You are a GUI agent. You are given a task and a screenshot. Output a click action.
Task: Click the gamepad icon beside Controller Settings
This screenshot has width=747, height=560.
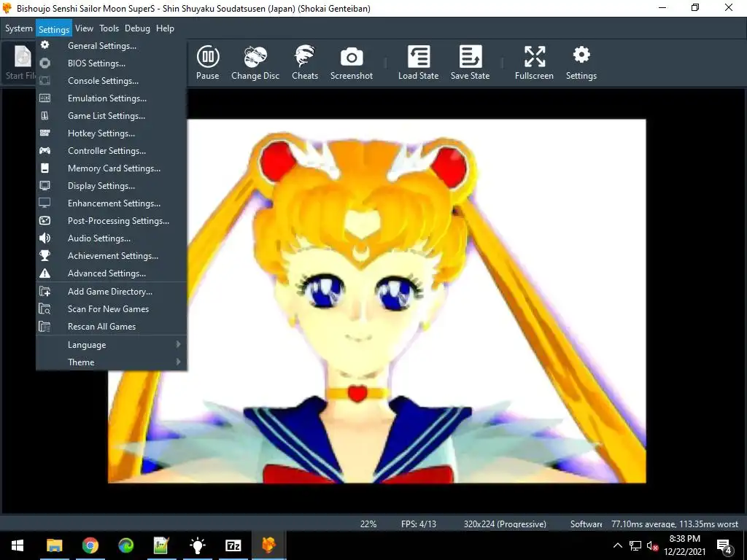44,150
